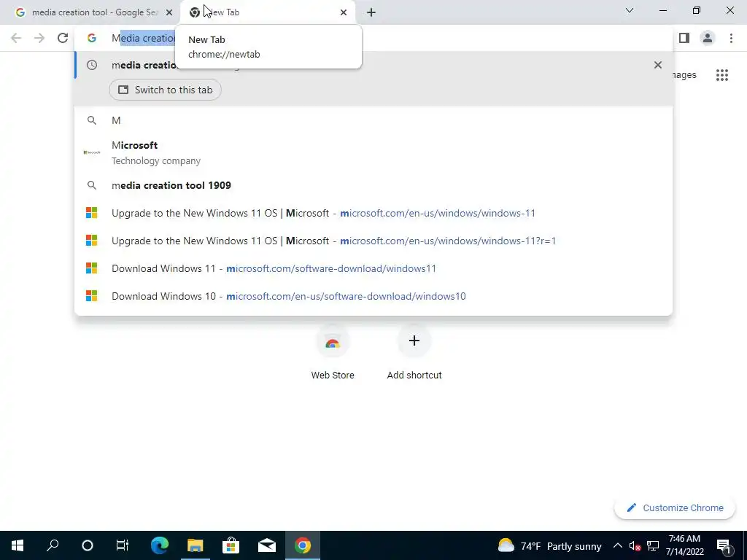Reload the page with the refresh icon
This screenshot has width=747, height=560.
pyautogui.click(x=63, y=38)
